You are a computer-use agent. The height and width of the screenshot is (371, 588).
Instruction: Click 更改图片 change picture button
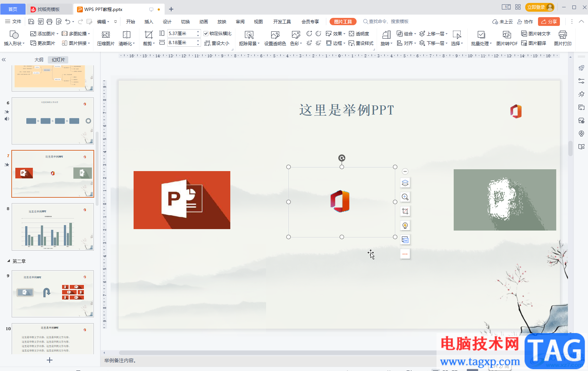point(43,43)
